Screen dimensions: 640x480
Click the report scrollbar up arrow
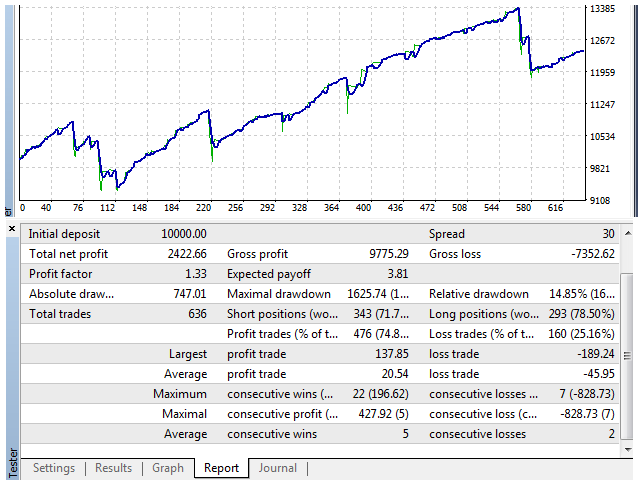click(628, 233)
